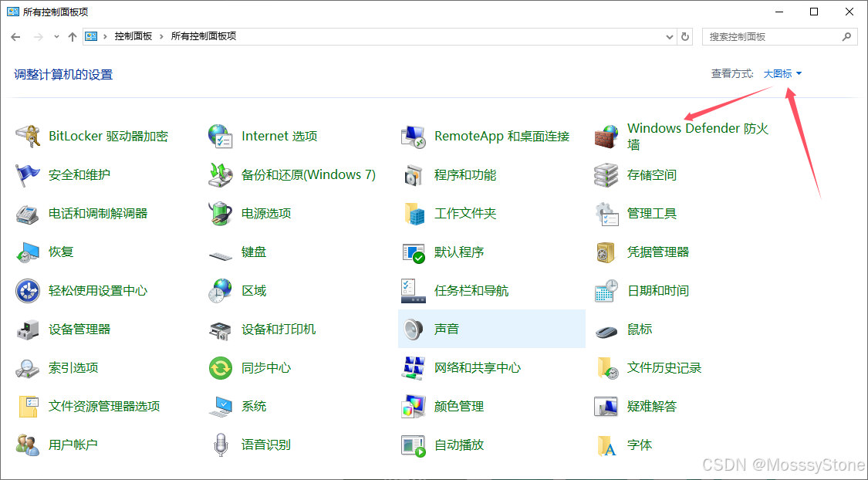Viewport: 868px width, 480px height.
Task: Open the 恢复 icon
Action: click(x=28, y=252)
